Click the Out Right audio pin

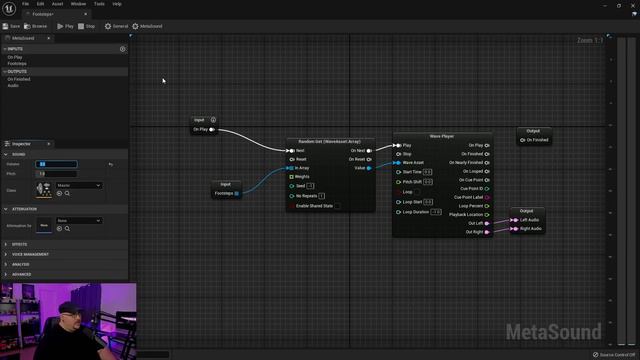(x=487, y=232)
